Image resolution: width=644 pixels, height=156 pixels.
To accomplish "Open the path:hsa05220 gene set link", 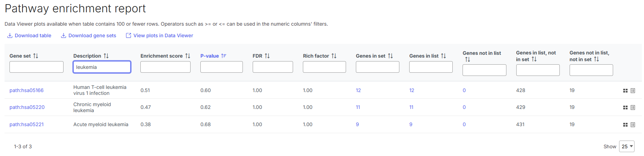I will click(x=27, y=107).
